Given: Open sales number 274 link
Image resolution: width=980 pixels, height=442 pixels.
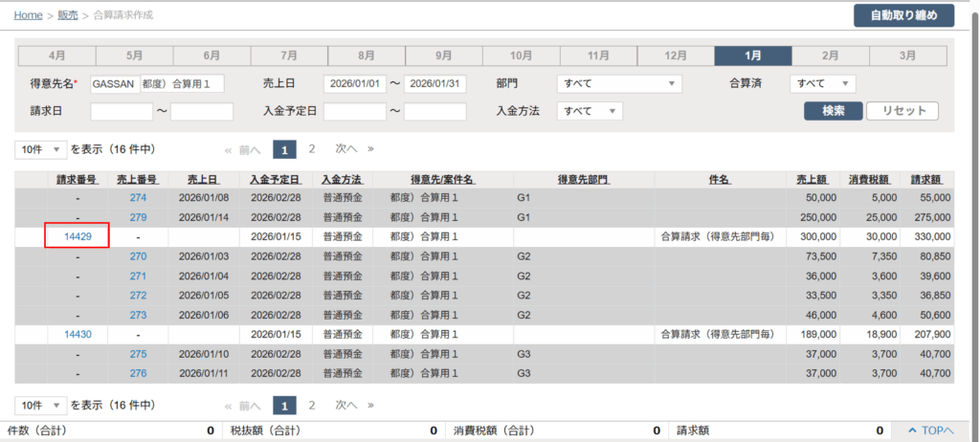Looking at the screenshot, I should point(138,197).
